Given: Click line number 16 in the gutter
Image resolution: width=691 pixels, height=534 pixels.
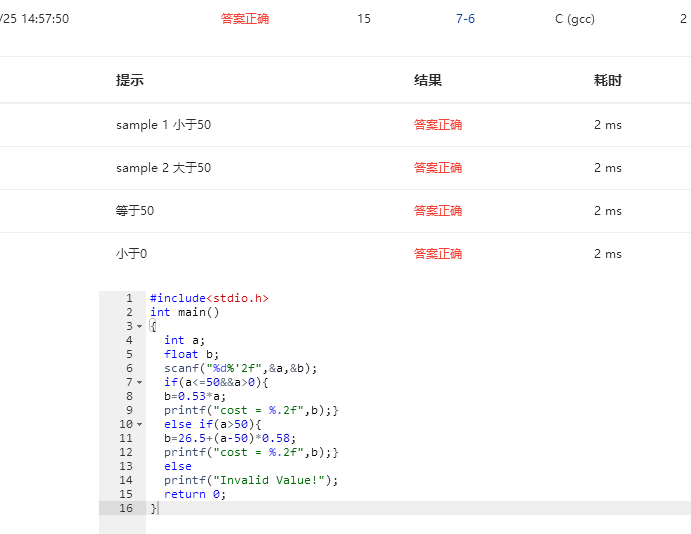Looking at the screenshot, I should 126,508.
